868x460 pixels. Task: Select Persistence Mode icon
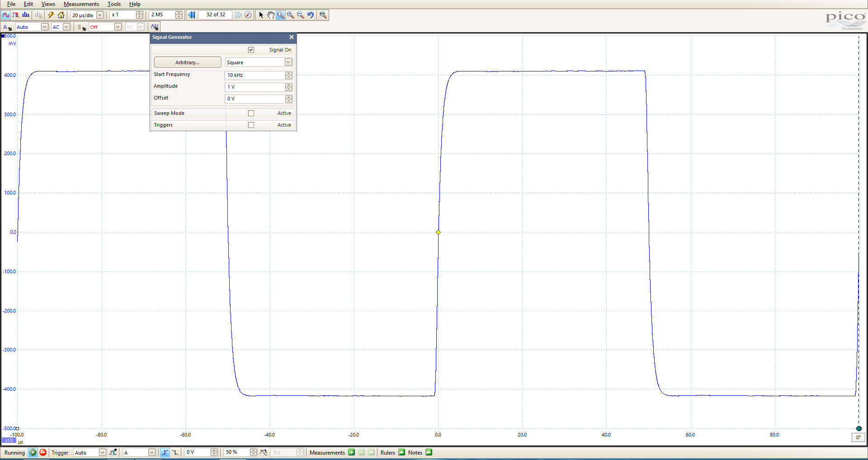pos(16,15)
